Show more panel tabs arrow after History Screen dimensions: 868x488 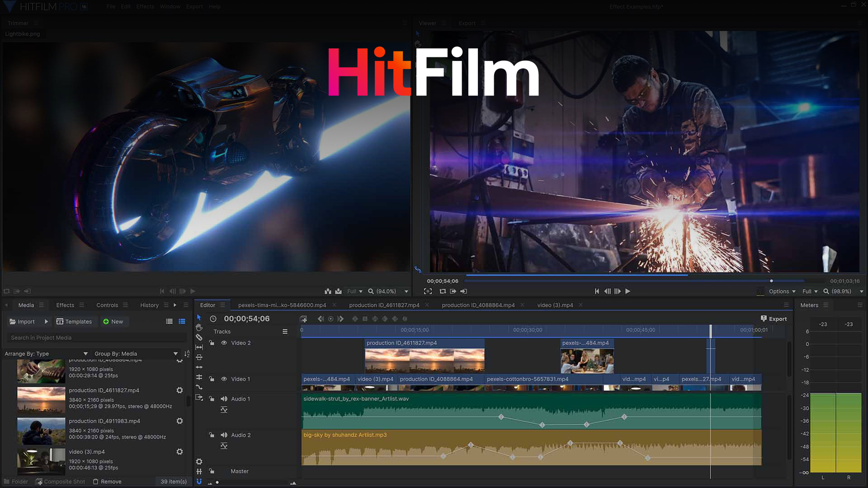tap(175, 305)
